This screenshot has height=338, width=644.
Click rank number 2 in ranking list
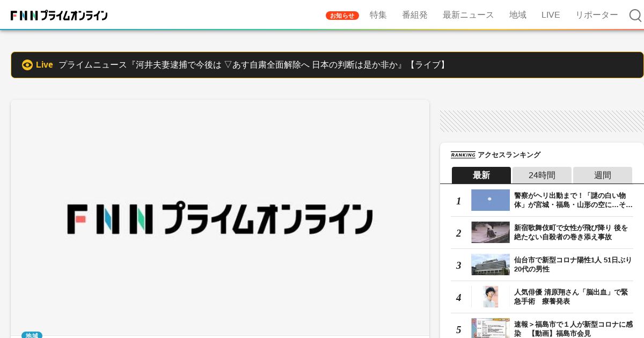click(x=459, y=233)
